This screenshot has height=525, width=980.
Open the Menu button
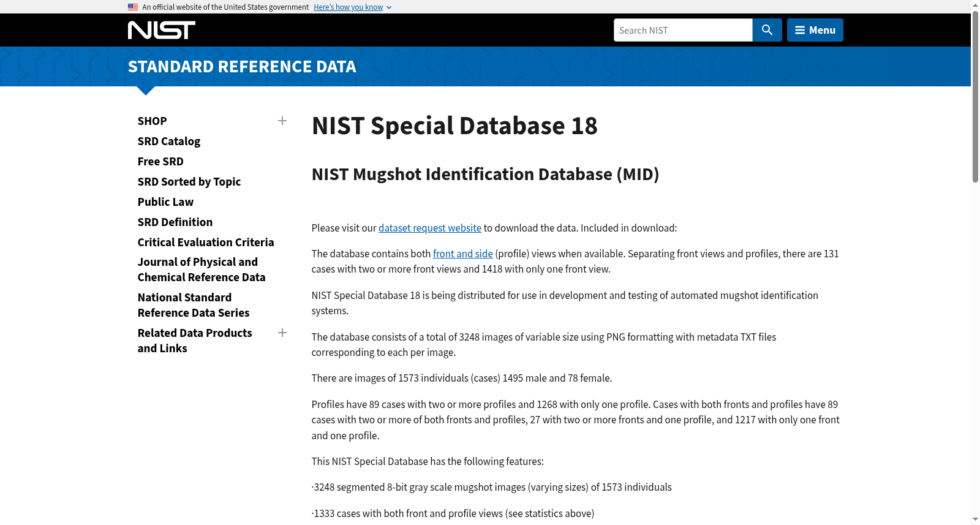pyautogui.click(x=815, y=30)
